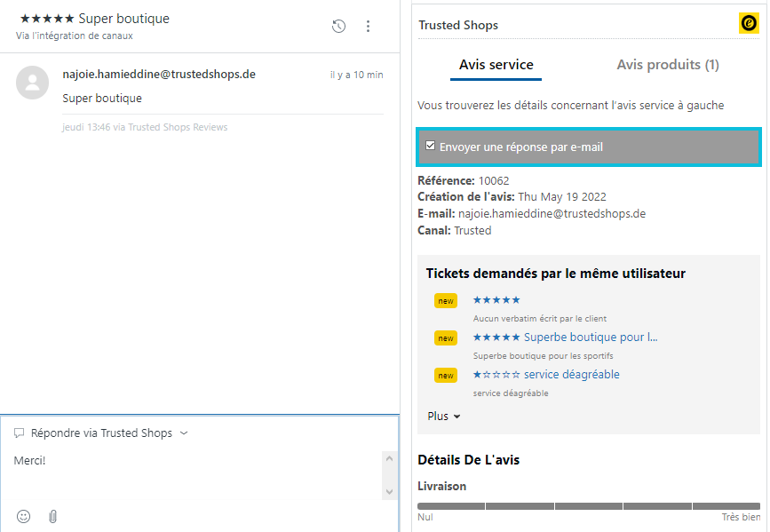
Task: Switch to the 'Avis service' tab
Action: point(496,65)
